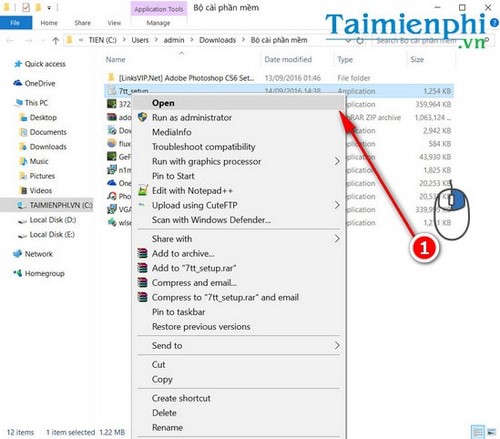Switch to Large icons view in status bar
The width and height of the screenshot is (500, 439).
coord(491,432)
